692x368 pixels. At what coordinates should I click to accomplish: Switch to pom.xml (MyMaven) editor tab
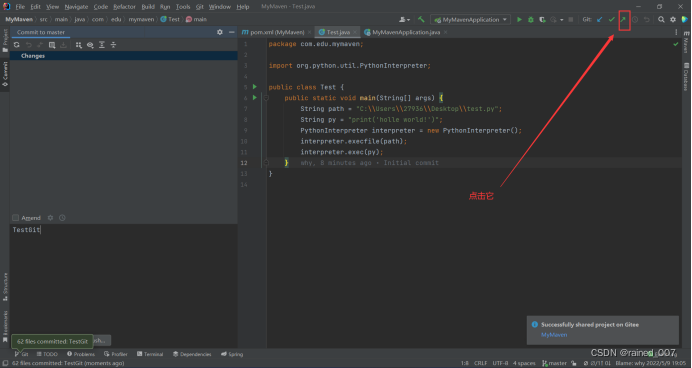(276, 32)
